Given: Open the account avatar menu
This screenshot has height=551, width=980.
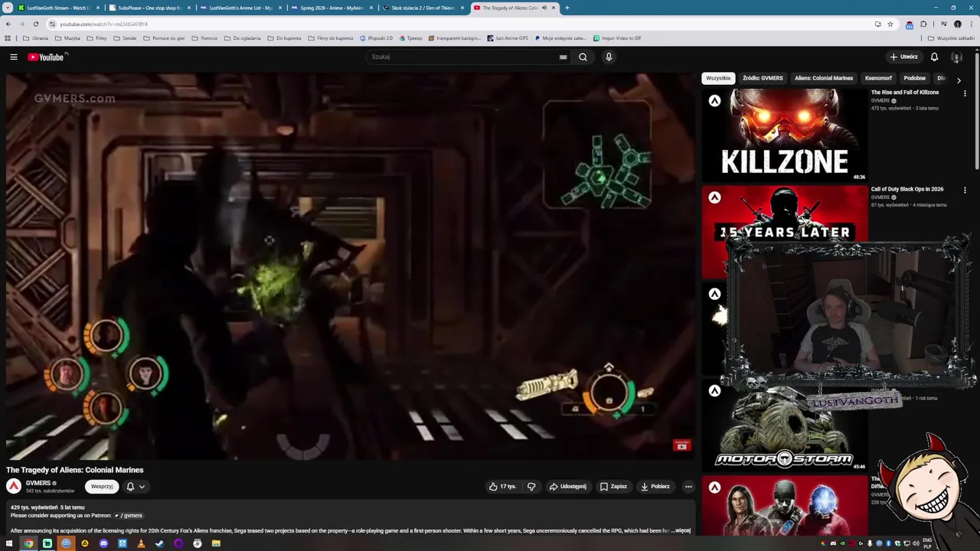Looking at the screenshot, I should pyautogui.click(x=956, y=57).
